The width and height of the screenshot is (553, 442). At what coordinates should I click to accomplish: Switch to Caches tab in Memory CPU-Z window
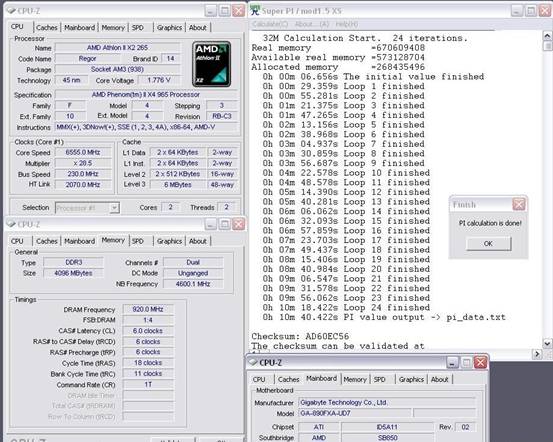pyautogui.click(x=47, y=241)
